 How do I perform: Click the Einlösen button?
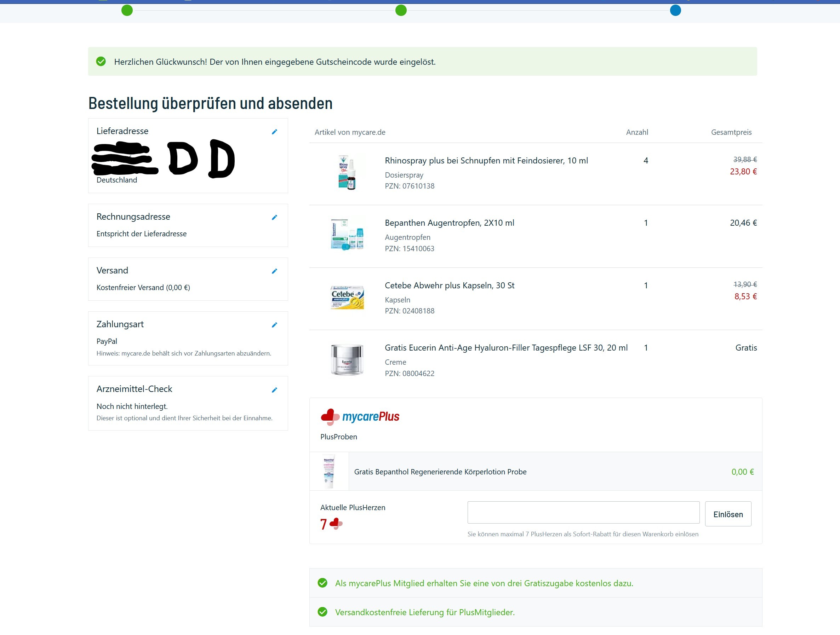point(728,514)
